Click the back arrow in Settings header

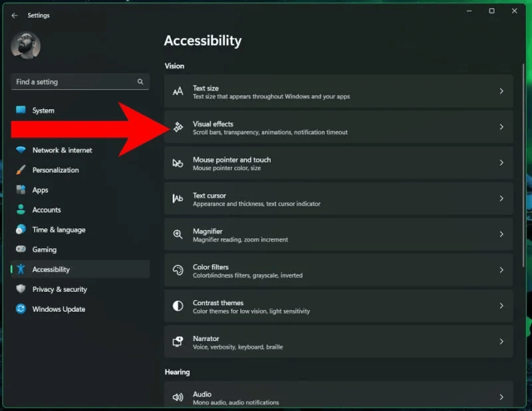(x=14, y=15)
